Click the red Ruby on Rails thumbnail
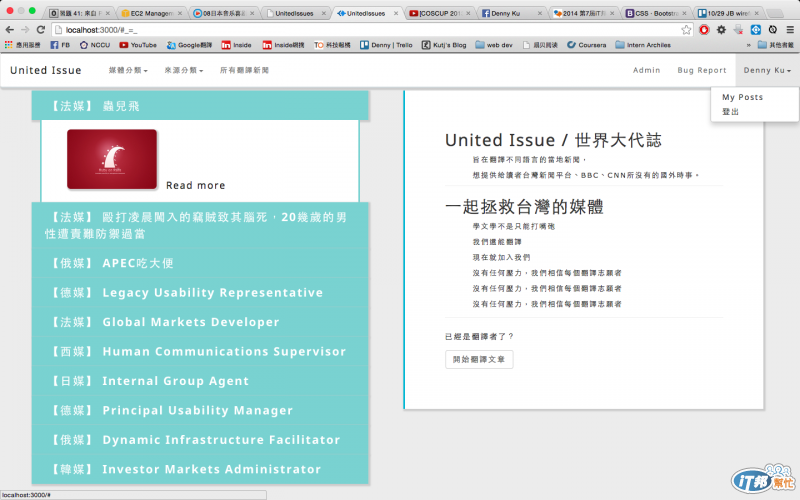The image size is (800, 500). click(112, 159)
